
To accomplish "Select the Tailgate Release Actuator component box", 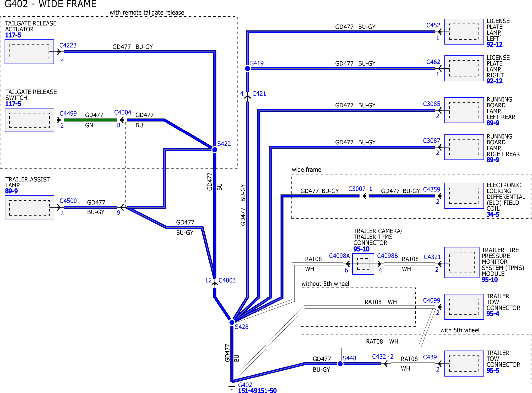I will (x=29, y=52).
